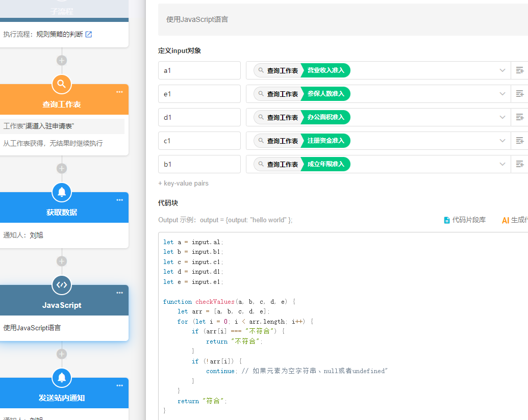Add a node below the 子流程 card
This screenshot has width=528, height=420.
point(62,60)
